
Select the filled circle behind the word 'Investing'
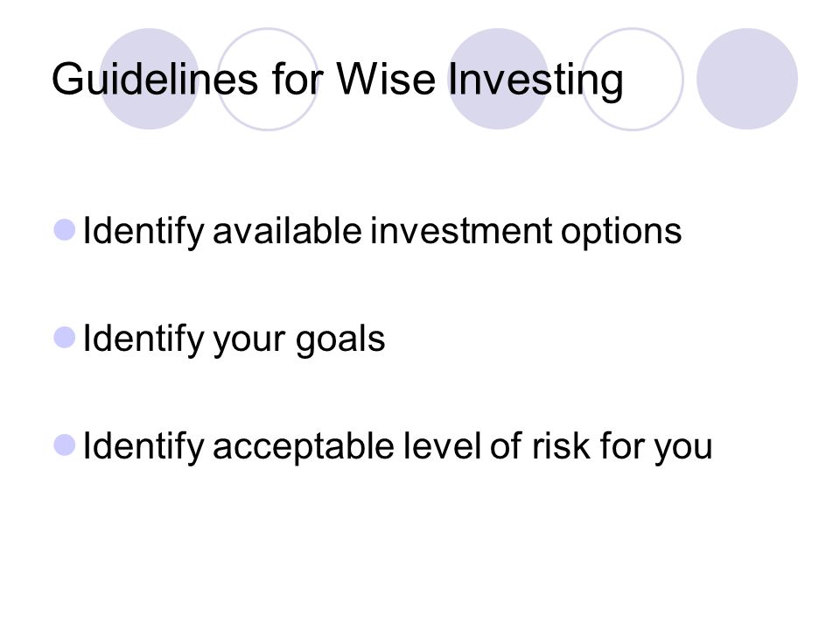[498, 79]
